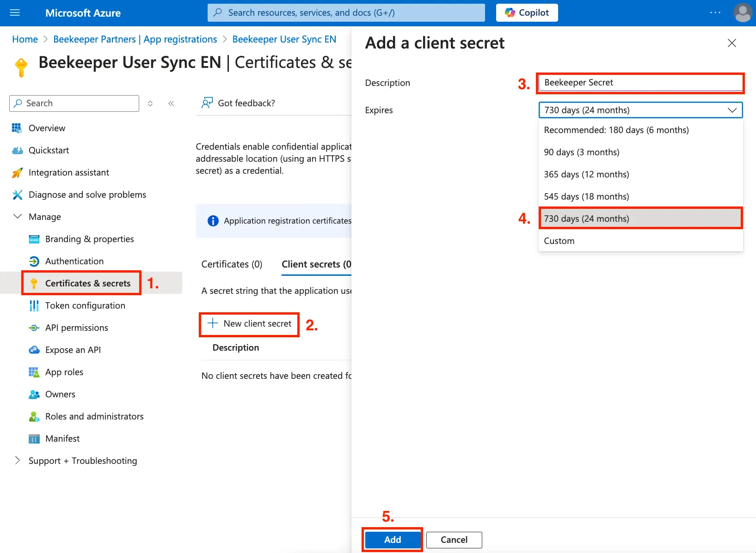Click the Owners people icon
Image resolution: width=756 pixels, height=553 pixels.
pyautogui.click(x=34, y=395)
